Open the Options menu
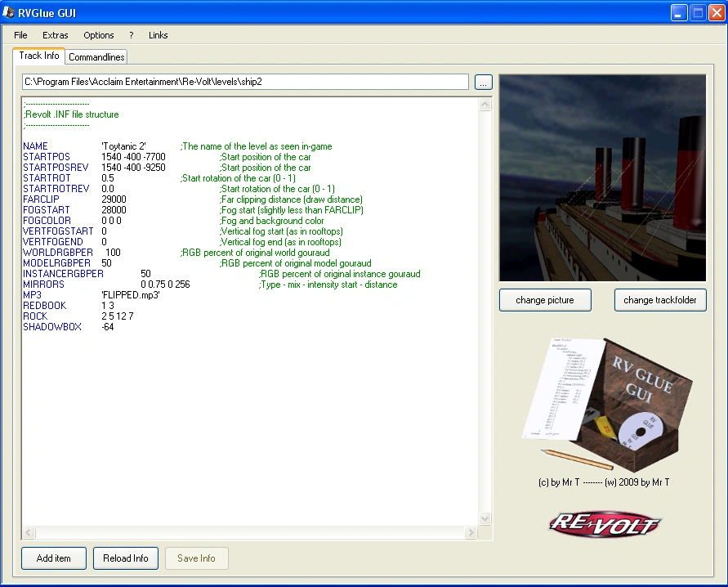 (x=98, y=35)
